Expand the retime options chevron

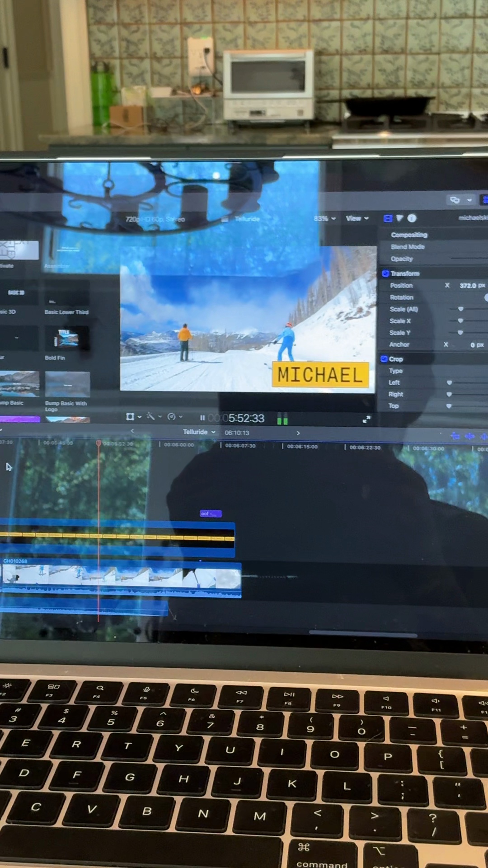click(181, 417)
